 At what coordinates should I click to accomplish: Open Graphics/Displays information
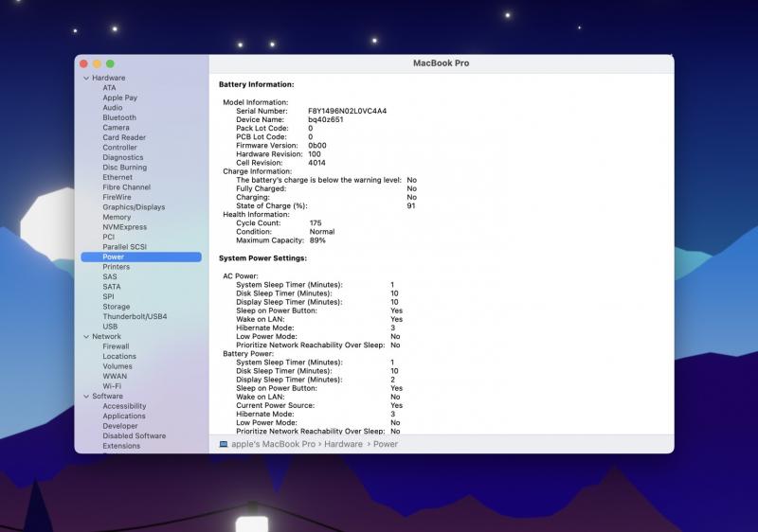coord(134,207)
